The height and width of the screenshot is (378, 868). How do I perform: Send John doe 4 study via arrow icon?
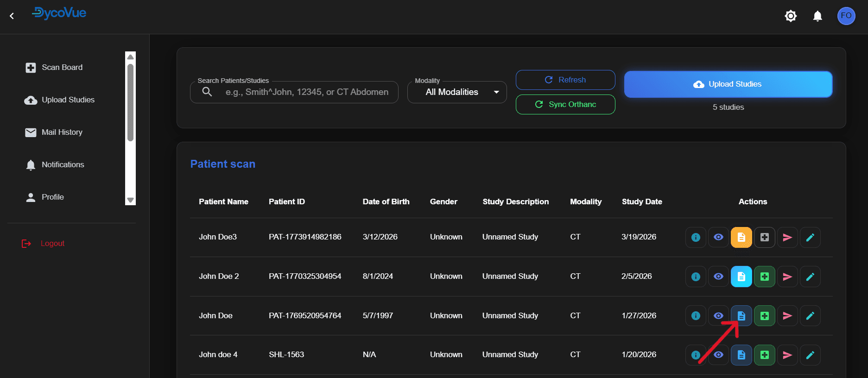coord(787,355)
